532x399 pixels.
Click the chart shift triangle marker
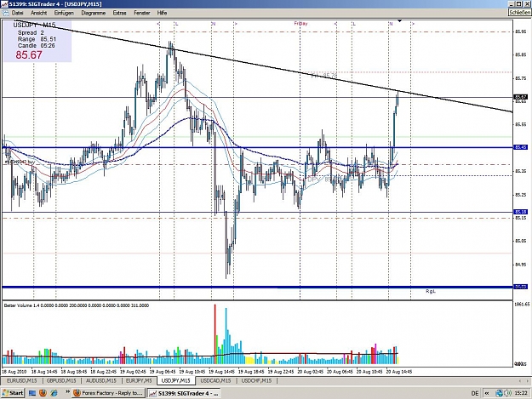pyautogui.click(x=400, y=21)
